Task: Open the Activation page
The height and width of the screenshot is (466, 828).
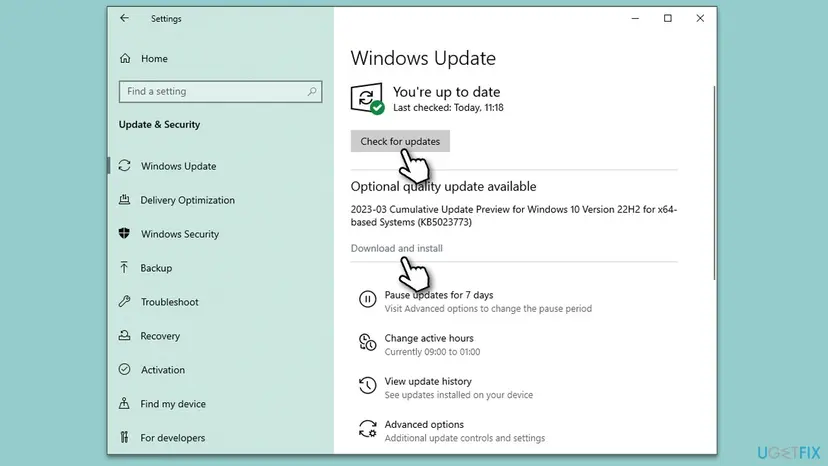Action: [163, 369]
